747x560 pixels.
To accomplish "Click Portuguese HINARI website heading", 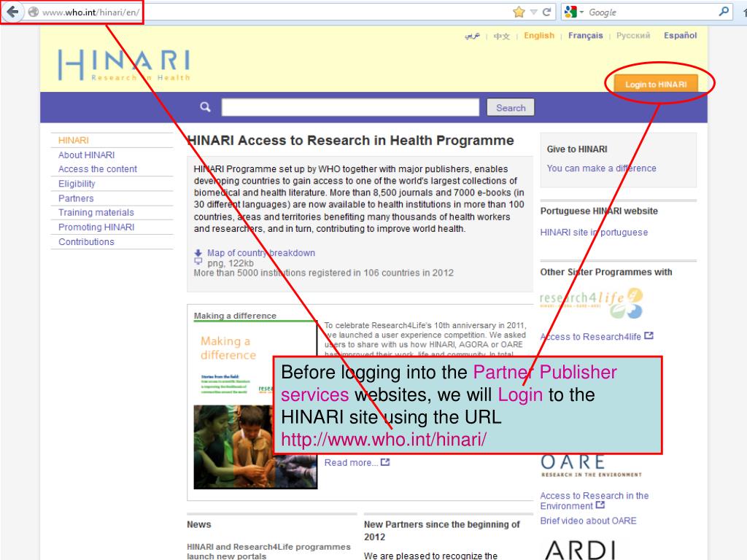I will click(599, 211).
